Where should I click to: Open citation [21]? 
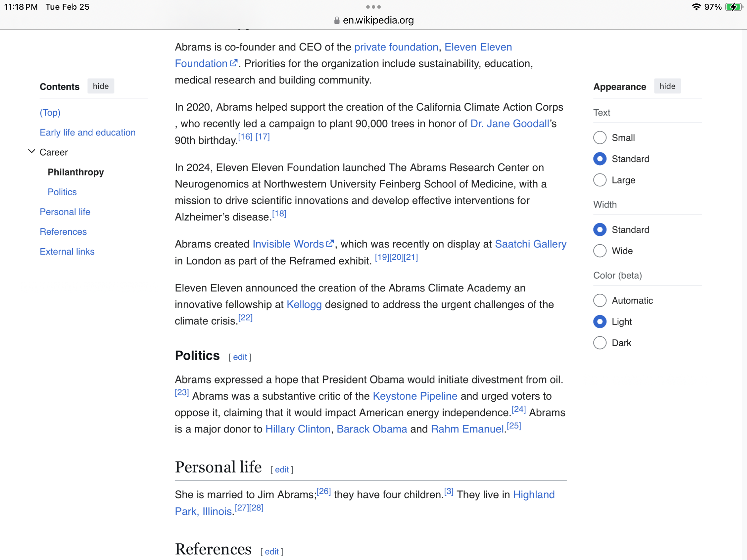(x=411, y=257)
